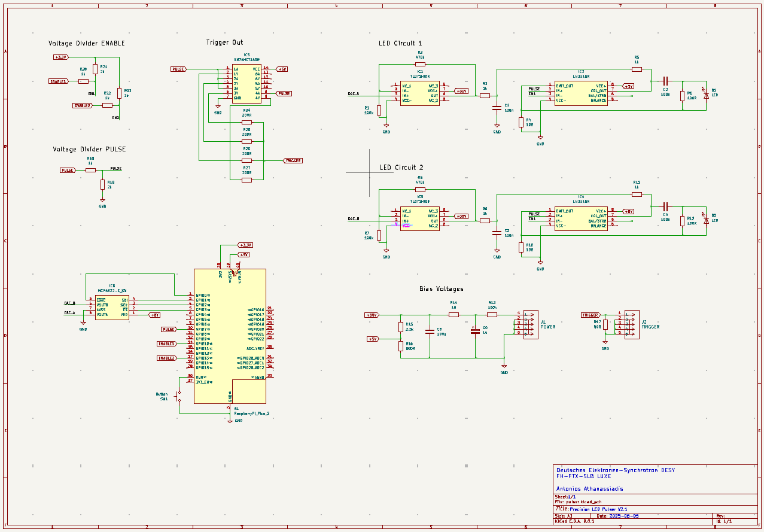Select the IC3 op-amp in LED Circuit 2
This screenshot has width=764, height=532.
click(420, 218)
